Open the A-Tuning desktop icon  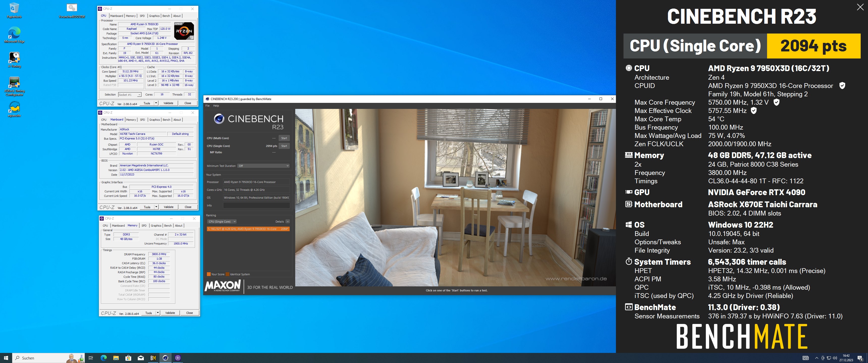tap(14, 60)
